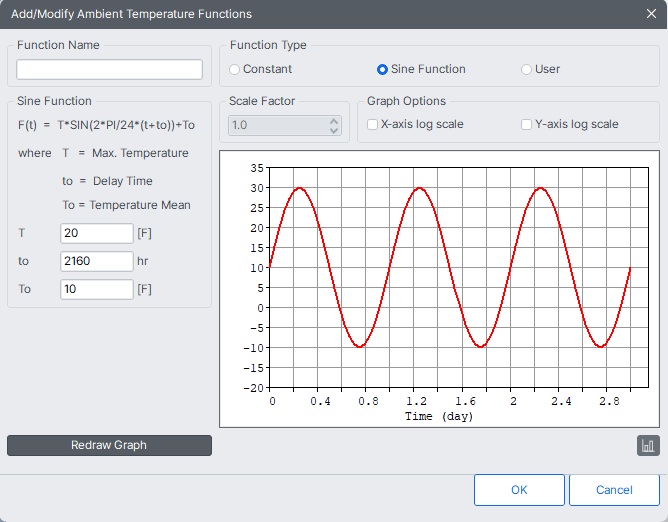Image resolution: width=668 pixels, height=522 pixels.
Task: Enable X-axis log scale
Action: [x=373, y=125]
